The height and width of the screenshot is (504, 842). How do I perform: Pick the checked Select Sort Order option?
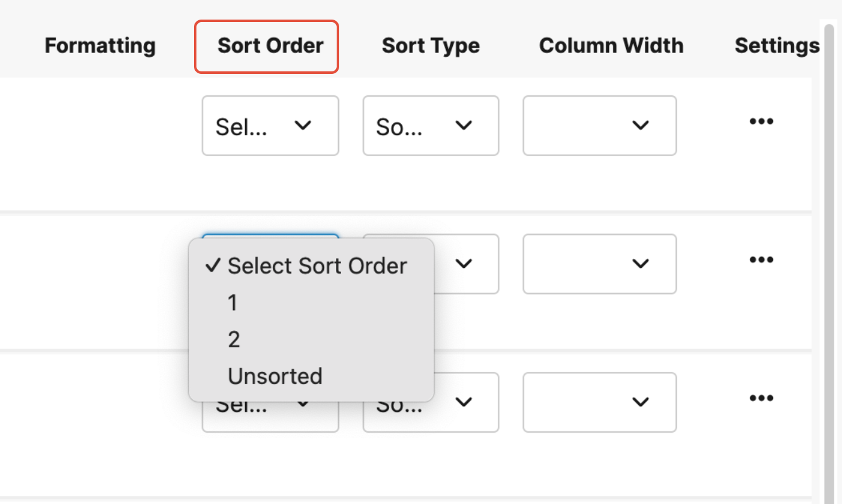click(x=317, y=266)
